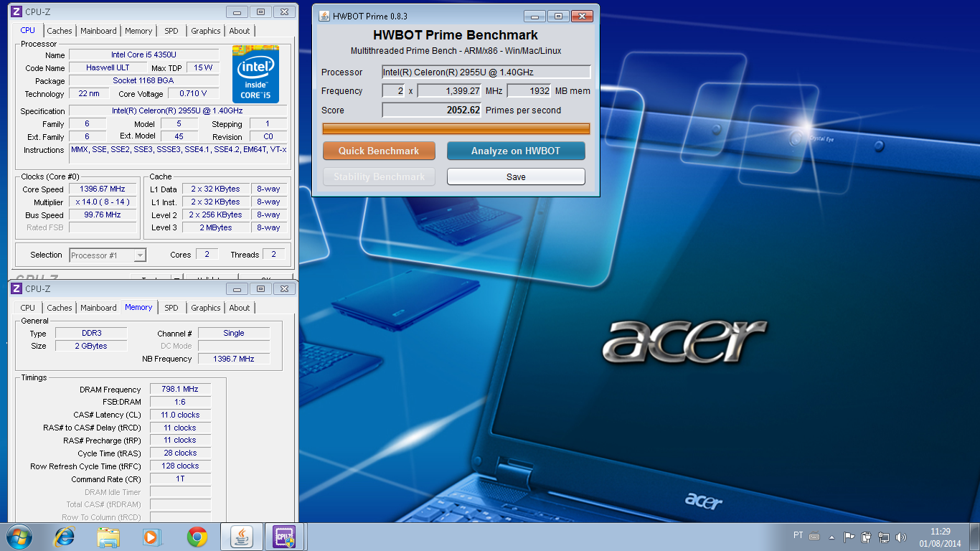
Task: Click the PT language indicator in the tray
Action: point(798,535)
